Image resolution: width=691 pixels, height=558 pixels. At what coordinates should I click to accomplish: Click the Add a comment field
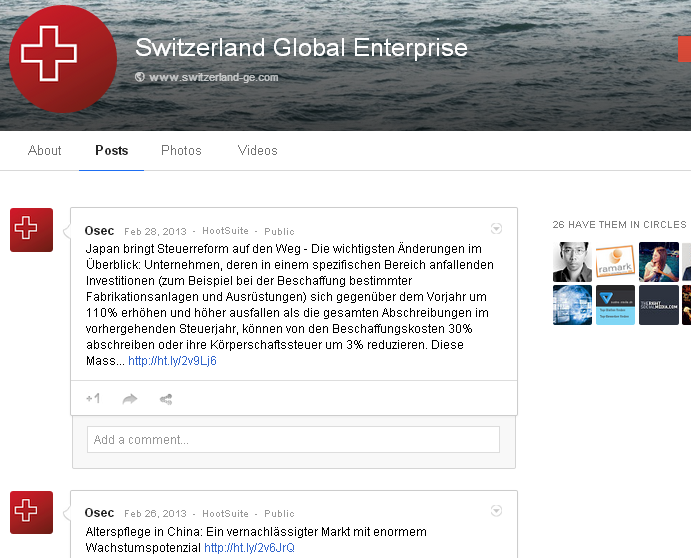point(293,439)
